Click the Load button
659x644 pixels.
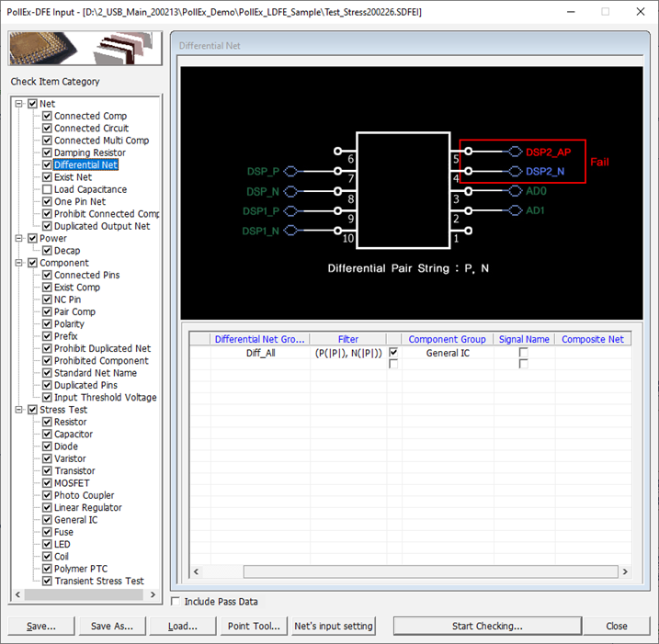point(183,627)
